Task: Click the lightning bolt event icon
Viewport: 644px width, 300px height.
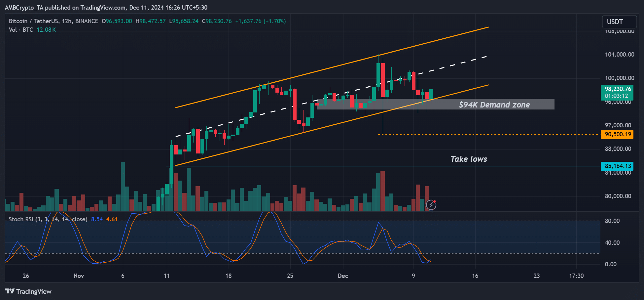Action: pyautogui.click(x=431, y=205)
